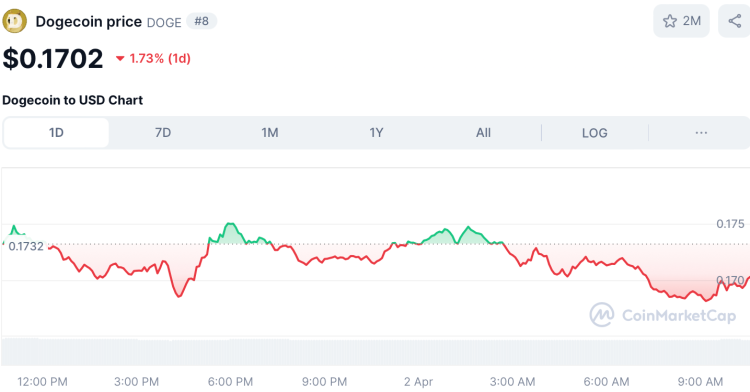Add Dogecoin to watchlist via star icon
Viewport: 750px width, 392px height.
670,21
